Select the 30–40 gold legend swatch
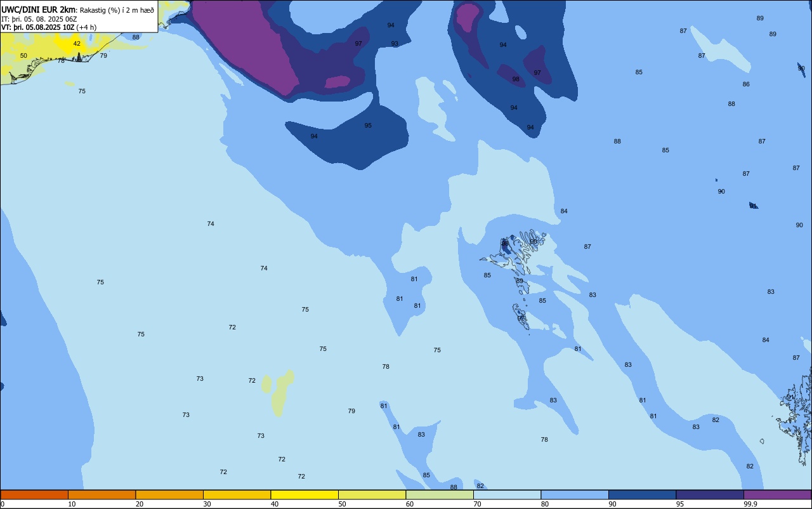 (x=237, y=494)
